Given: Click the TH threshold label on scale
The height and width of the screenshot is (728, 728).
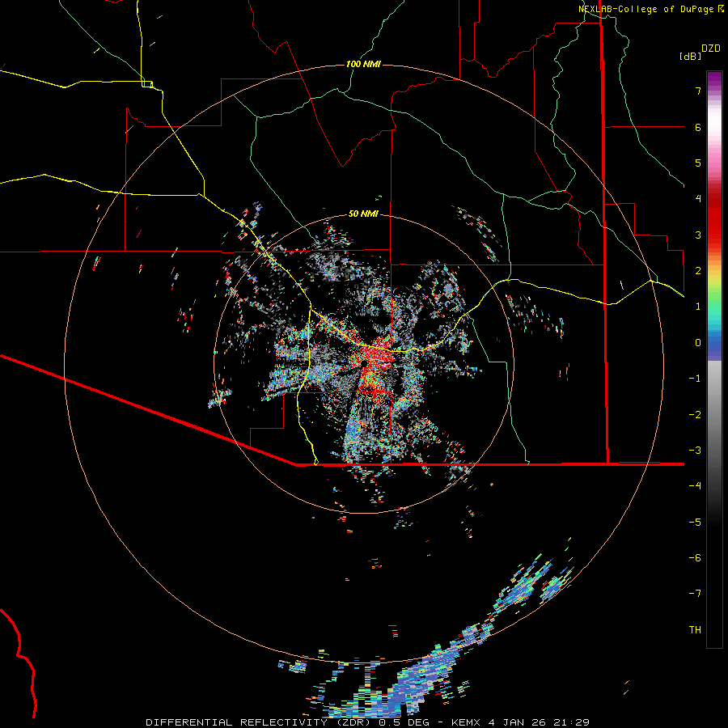Looking at the screenshot, I should 695,630.
